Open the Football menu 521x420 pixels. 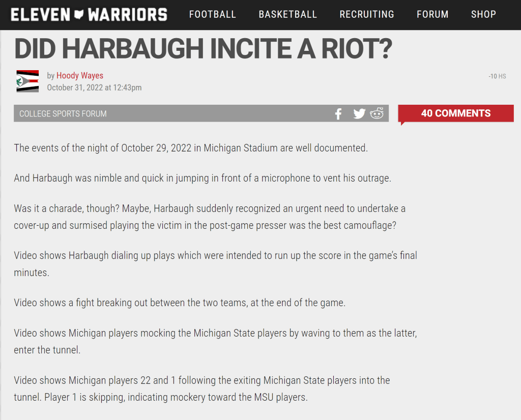tap(213, 14)
